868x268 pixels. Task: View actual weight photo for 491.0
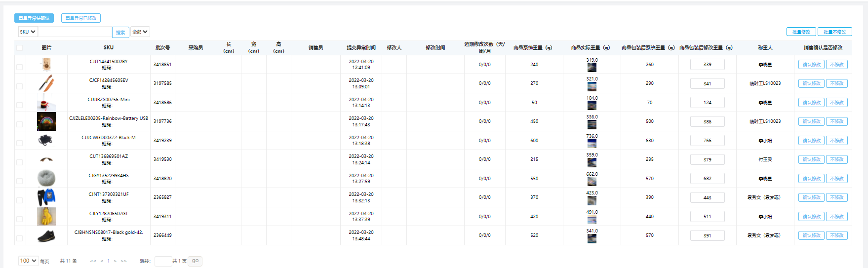pos(592,220)
